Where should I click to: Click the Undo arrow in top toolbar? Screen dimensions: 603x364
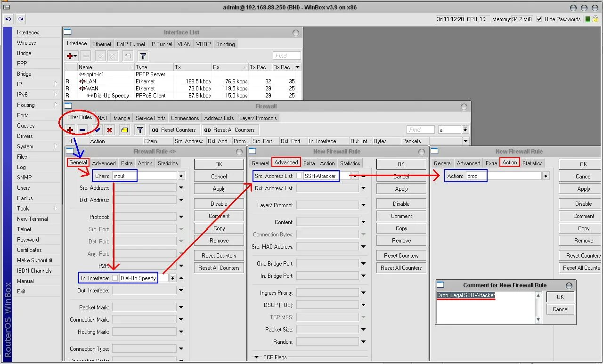click(8, 19)
